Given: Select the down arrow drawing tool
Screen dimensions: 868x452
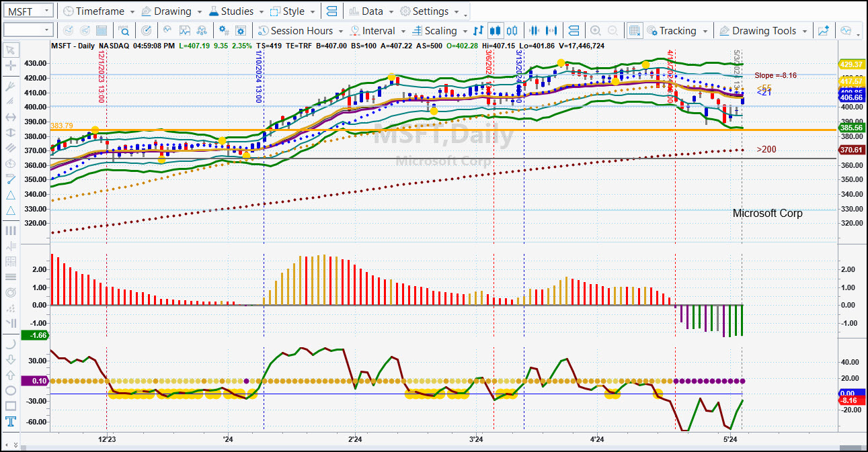Looking at the screenshot, I should 11,359.
